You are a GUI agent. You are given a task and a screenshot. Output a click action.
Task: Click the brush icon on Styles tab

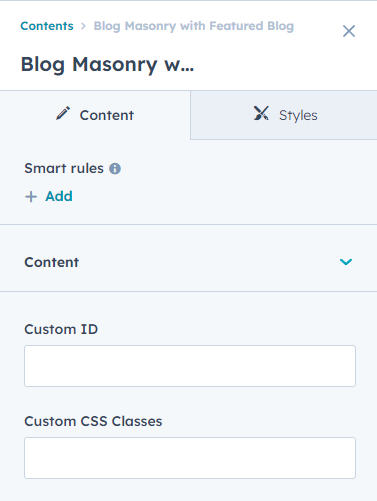261,113
